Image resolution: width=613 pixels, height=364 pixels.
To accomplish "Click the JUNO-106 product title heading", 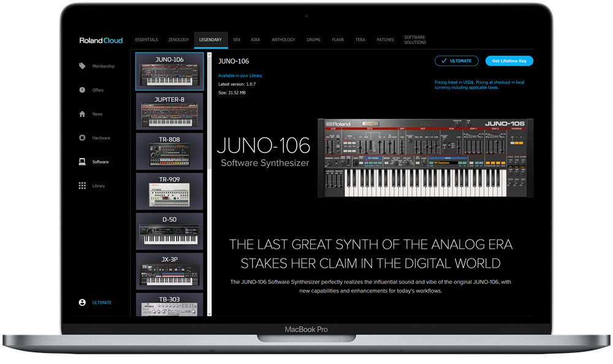I will pos(234,61).
